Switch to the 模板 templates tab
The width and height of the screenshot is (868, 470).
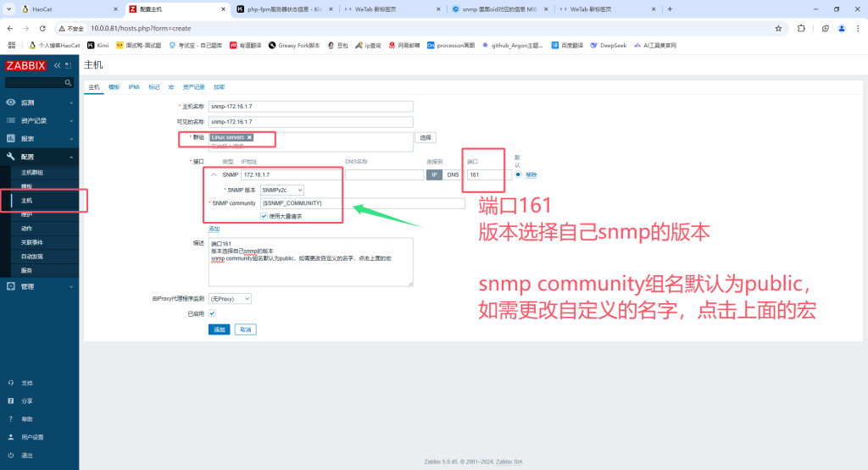point(114,87)
